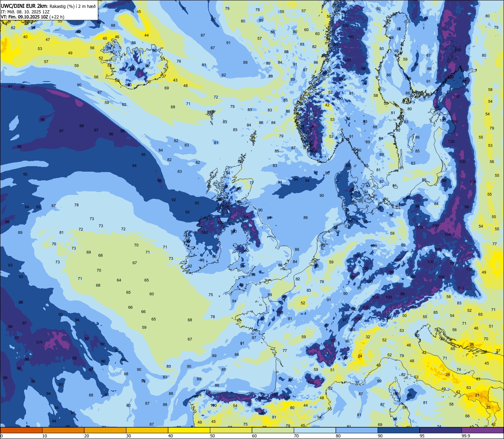Screen dimensions: 504x439
Task: Click the humidity value '24' on the map
Action: click(x=360, y=356)
